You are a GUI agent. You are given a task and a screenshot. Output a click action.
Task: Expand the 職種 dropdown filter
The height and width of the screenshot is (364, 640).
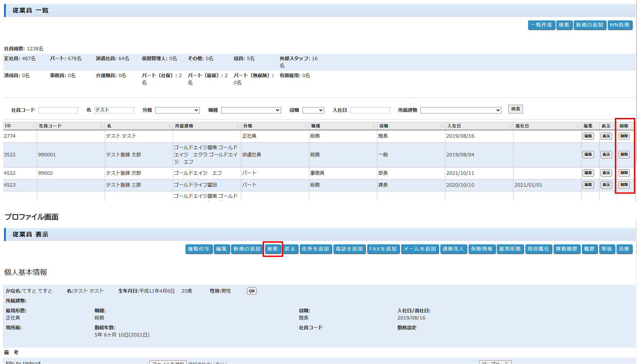[251, 110]
